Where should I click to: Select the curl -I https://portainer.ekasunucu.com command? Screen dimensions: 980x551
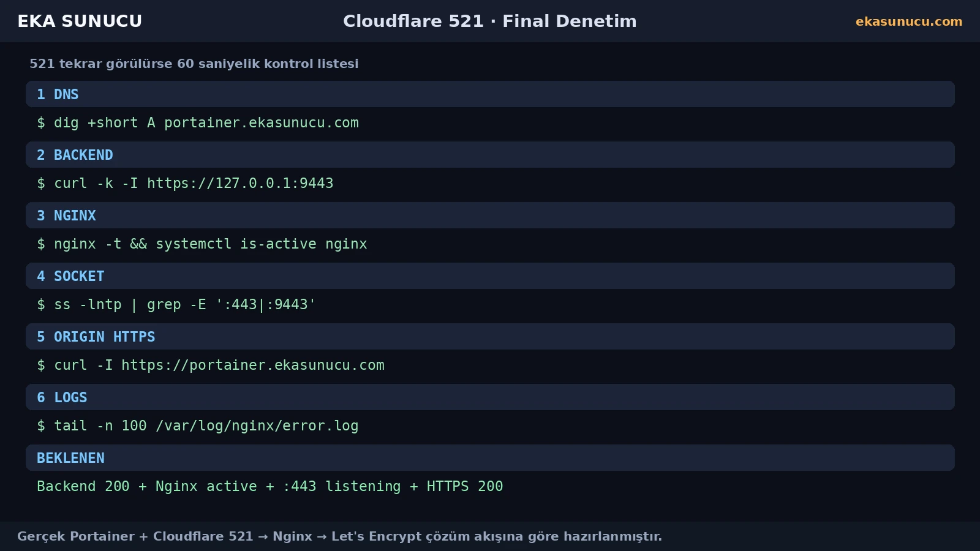pyautogui.click(x=211, y=365)
